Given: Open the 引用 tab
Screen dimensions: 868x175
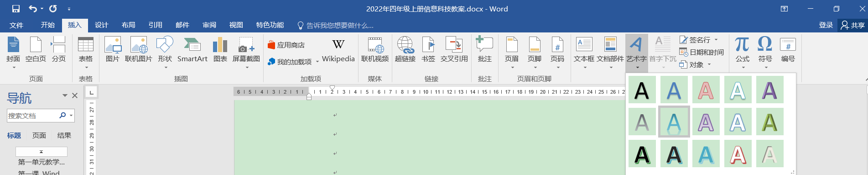Looking at the screenshot, I should [156, 25].
